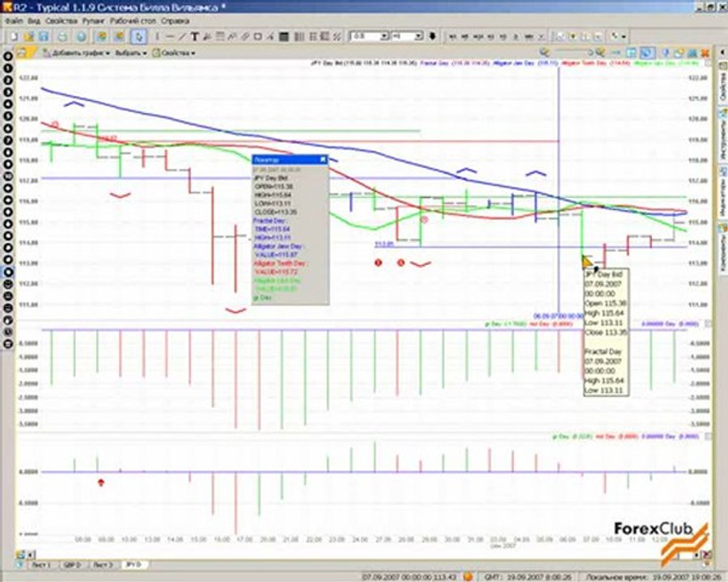Click the highlighted circular button in left sidebar
Viewport: 728px width, 582px height.
tap(8, 272)
